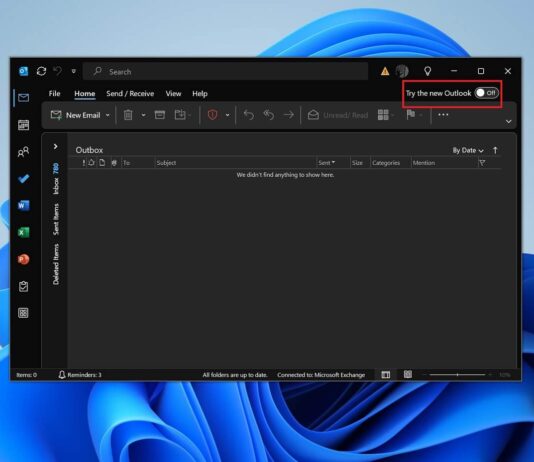This screenshot has height=462, width=534.
Task: Launch PowerPoint from the sidebar
Action: [x=23, y=259]
